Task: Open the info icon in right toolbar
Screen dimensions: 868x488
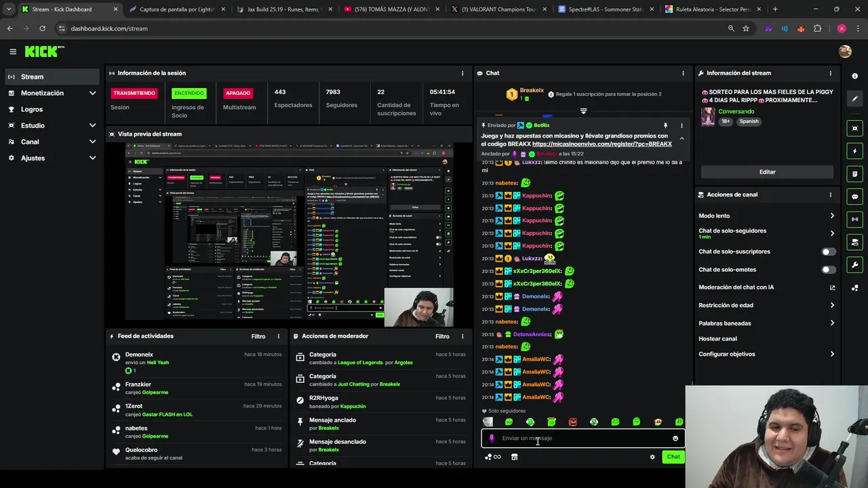Action: point(854,76)
